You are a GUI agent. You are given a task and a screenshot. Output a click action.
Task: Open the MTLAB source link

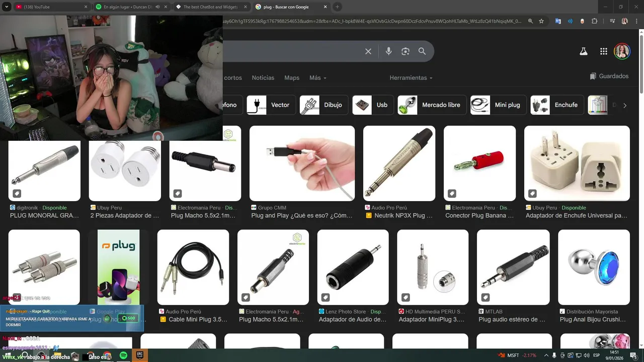(x=491, y=312)
